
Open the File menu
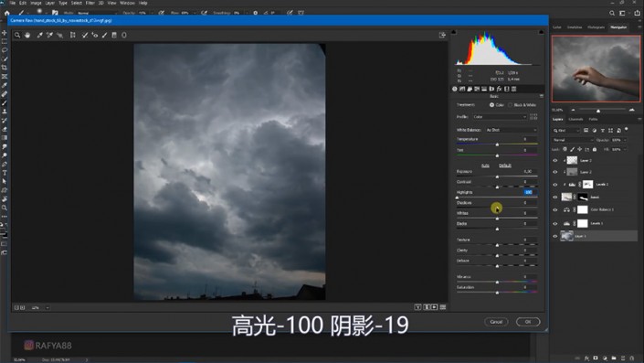click(12, 3)
